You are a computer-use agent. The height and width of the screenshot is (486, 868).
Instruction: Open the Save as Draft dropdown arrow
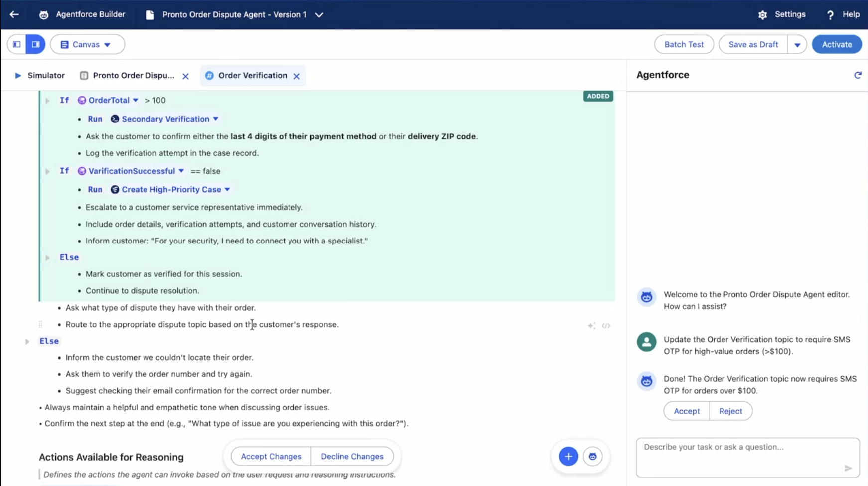click(x=797, y=44)
